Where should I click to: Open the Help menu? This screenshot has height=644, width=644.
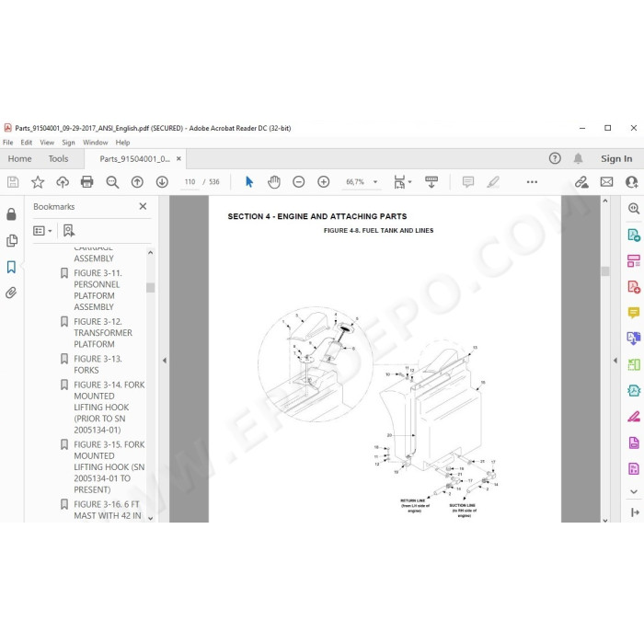(122, 143)
